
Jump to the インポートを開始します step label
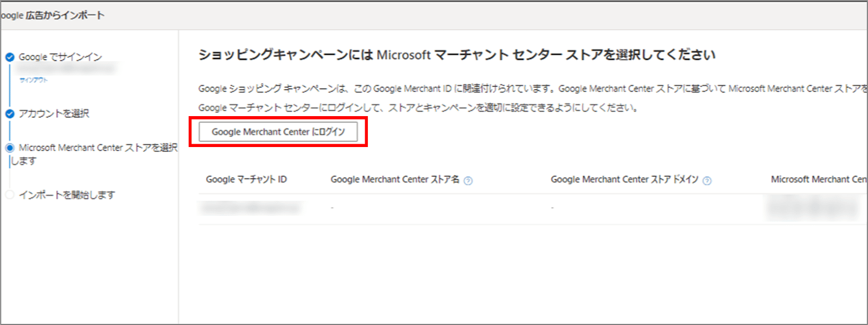pyautogui.click(x=67, y=195)
